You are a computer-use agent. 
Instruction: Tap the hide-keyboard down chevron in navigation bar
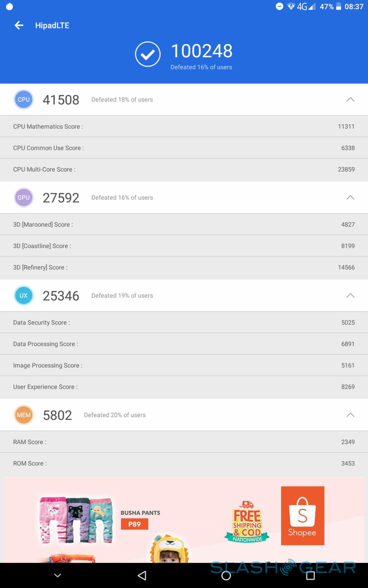pyautogui.click(x=58, y=576)
